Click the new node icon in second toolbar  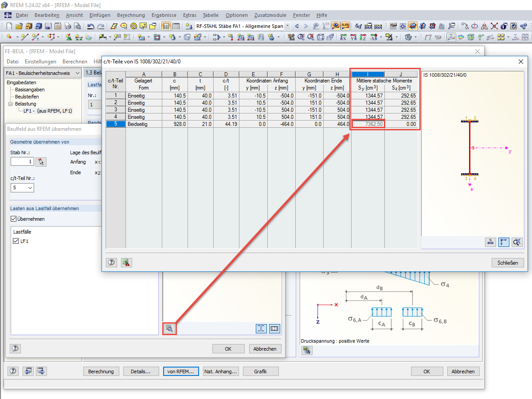coord(9,37)
